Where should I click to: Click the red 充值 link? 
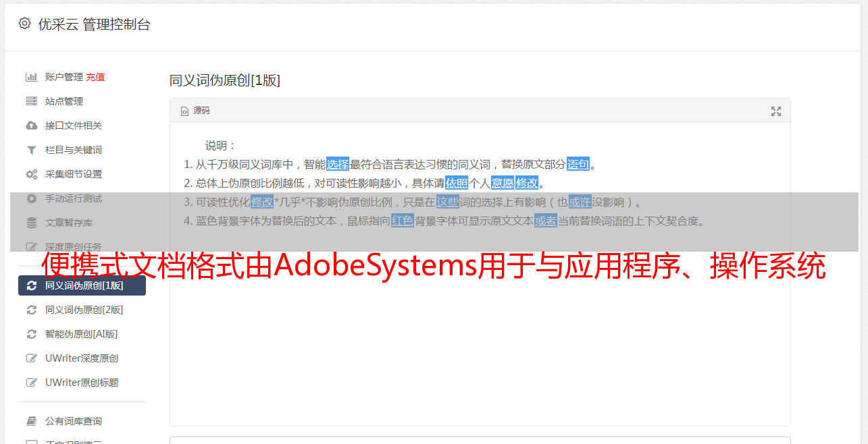pos(95,77)
